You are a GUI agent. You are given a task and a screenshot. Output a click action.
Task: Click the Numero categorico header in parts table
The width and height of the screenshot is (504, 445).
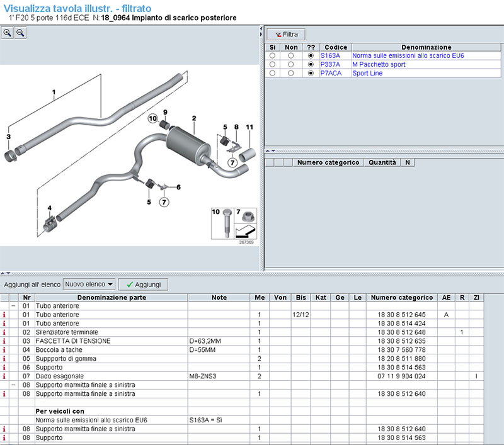[x=401, y=297]
